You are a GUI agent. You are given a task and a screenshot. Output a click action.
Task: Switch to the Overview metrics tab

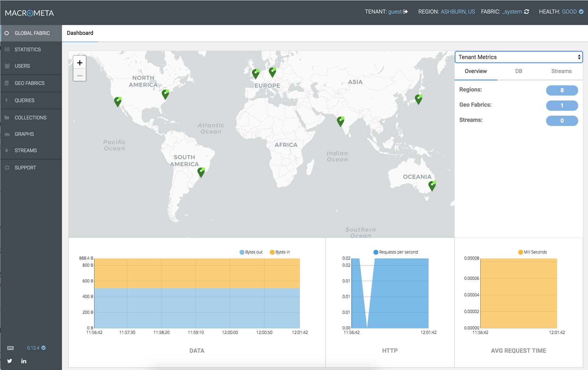476,71
